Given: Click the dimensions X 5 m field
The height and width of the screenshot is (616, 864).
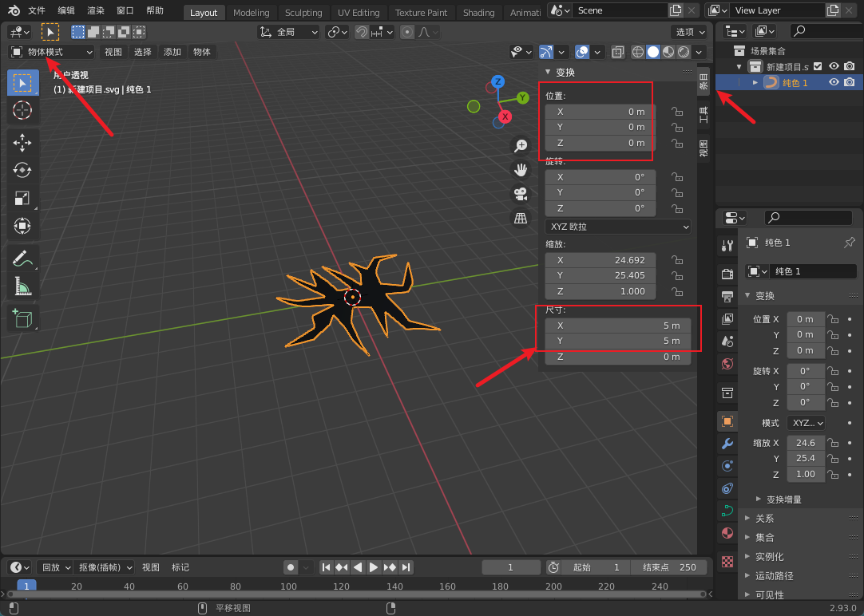Looking at the screenshot, I should coord(618,326).
